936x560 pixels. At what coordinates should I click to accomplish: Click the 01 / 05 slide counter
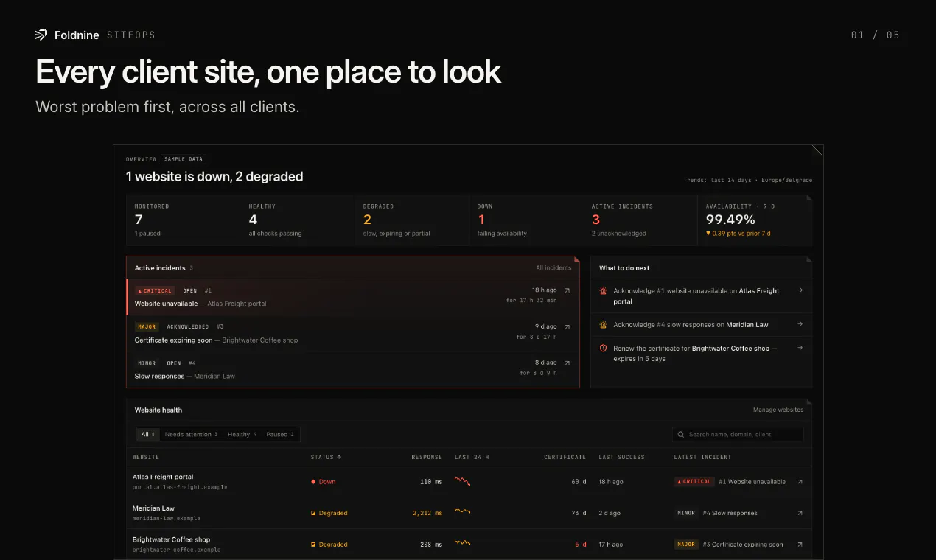point(875,35)
